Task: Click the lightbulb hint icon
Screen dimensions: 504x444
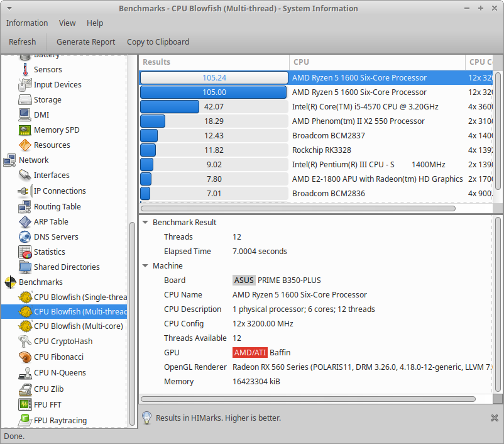Action: pyautogui.click(x=146, y=418)
